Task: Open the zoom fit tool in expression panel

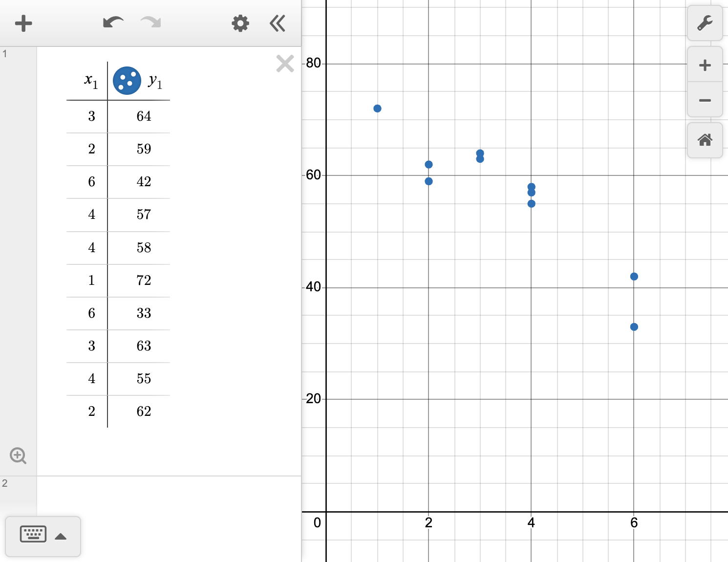Action: 18,455
